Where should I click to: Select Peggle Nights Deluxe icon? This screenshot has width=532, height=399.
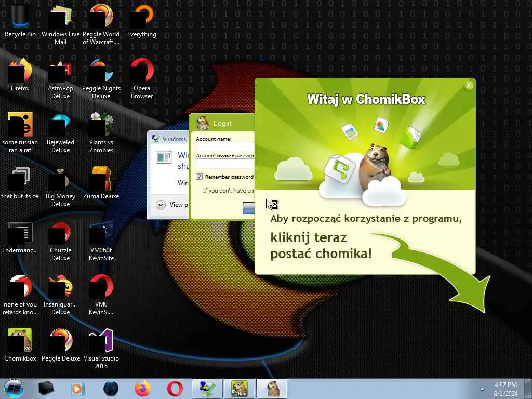pyautogui.click(x=101, y=78)
